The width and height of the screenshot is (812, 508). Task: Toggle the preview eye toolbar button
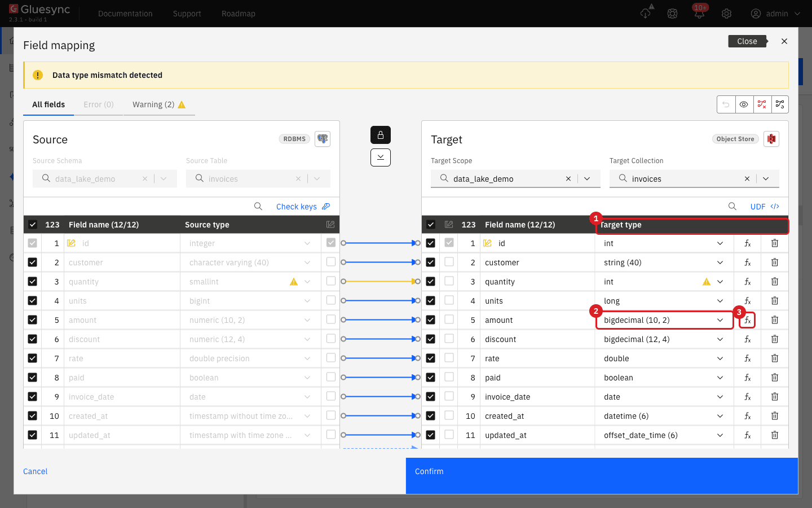pos(744,104)
